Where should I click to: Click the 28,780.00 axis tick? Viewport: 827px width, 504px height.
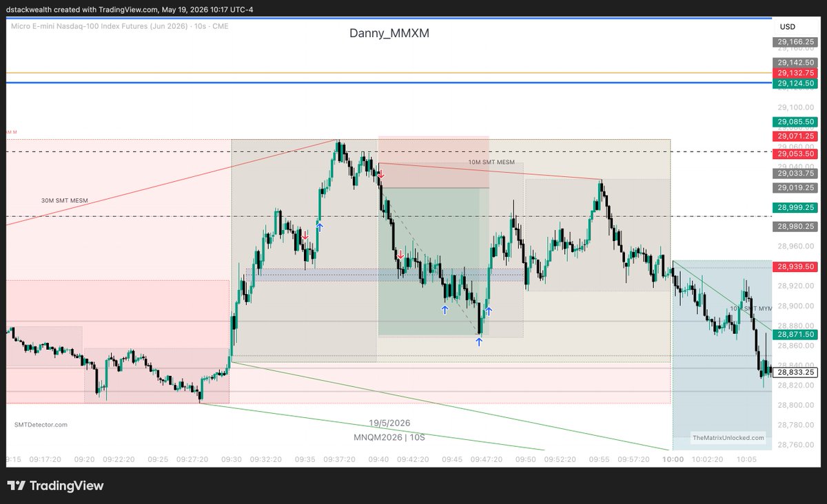tap(795, 424)
